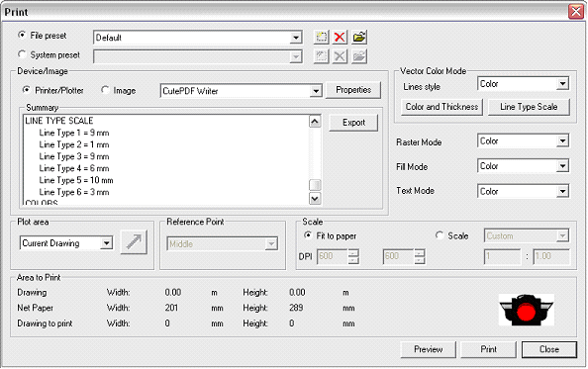The width and height of the screenshot is (588, 369).
Task: Click Net Paper width value 201
Action: pos(171,308)
